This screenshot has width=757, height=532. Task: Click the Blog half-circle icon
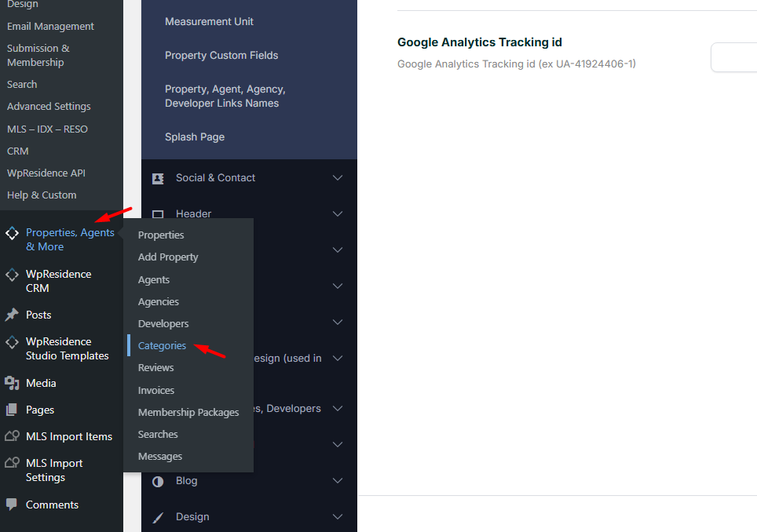(158, 481)
